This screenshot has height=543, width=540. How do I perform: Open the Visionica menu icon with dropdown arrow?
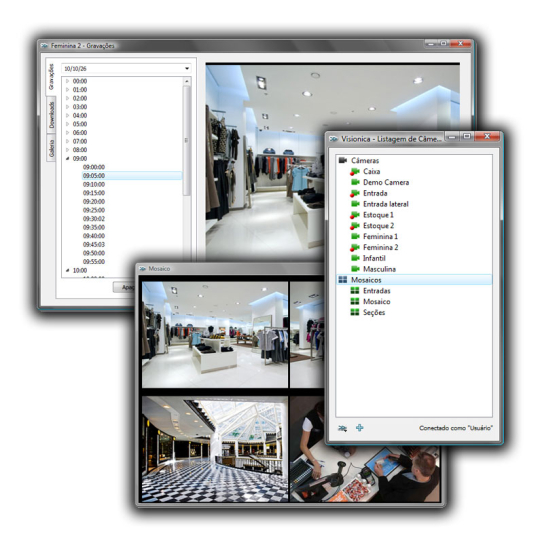click(x=342, y=428)
